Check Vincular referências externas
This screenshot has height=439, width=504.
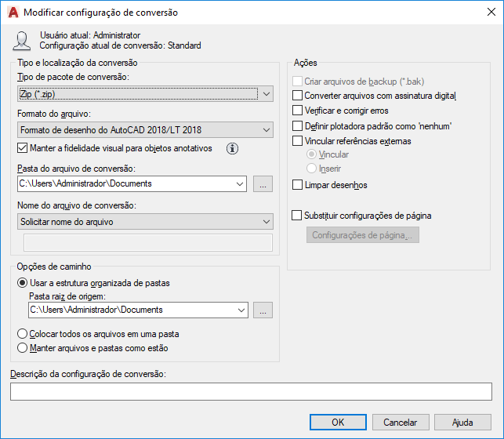(x=297, y=141)
